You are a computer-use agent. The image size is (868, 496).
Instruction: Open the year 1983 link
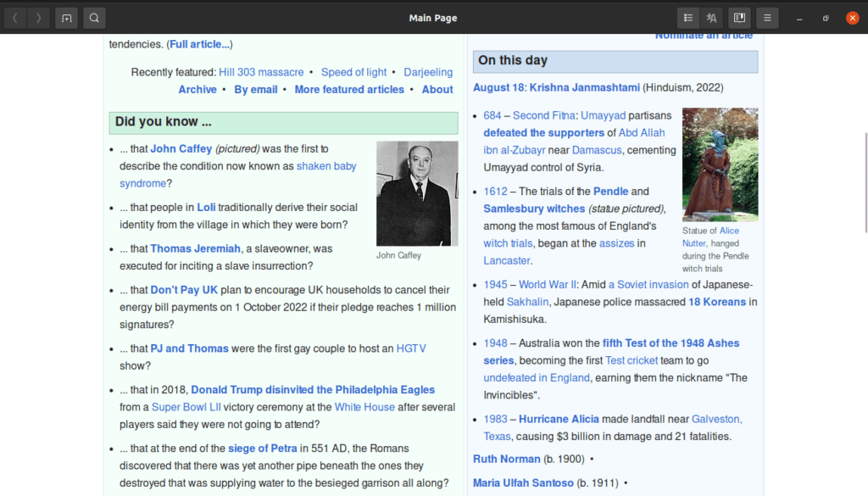pos(495,420)
